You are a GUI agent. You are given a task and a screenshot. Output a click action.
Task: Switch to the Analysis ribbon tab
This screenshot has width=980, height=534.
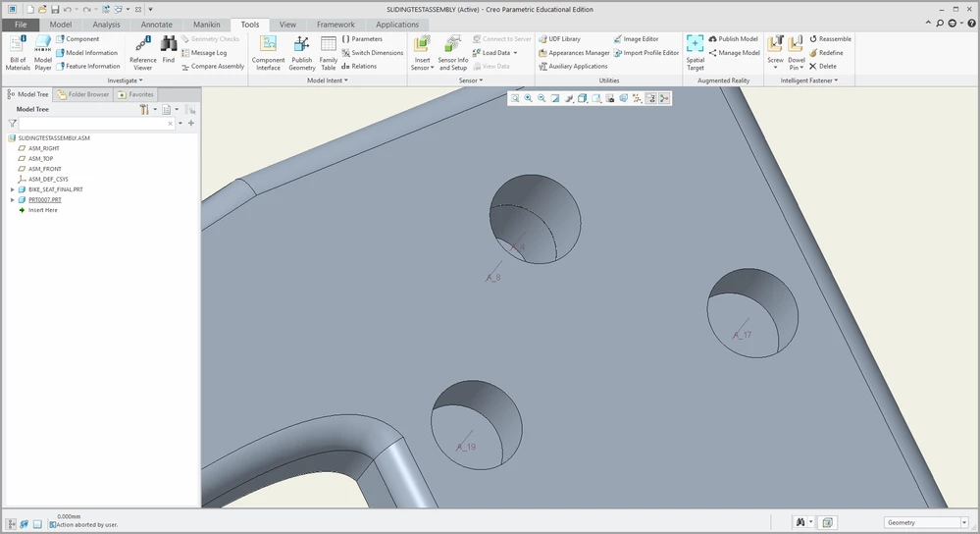pos(106,25)
